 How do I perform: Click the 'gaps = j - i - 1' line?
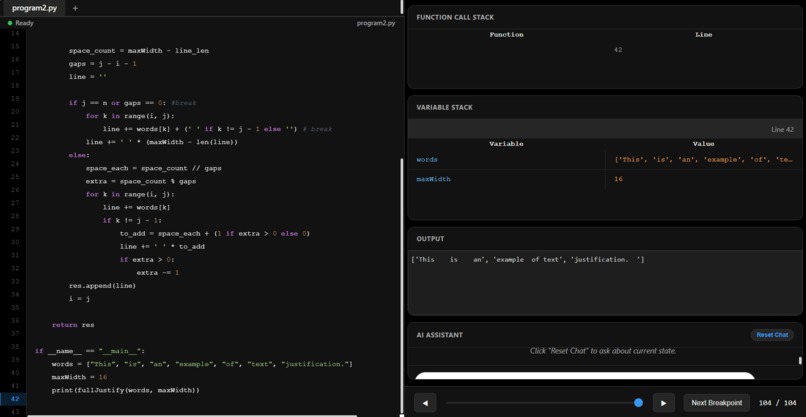pos(102,64)
